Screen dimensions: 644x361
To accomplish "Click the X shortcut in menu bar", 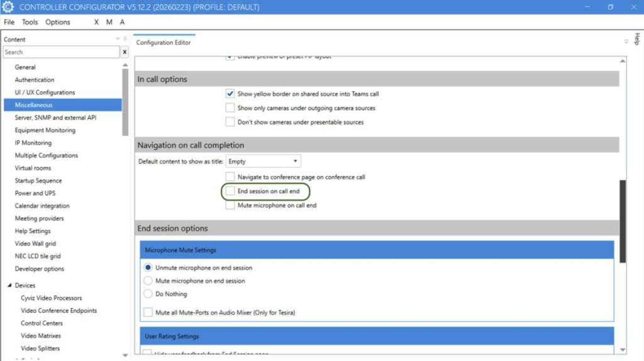I will coord(96,22).
